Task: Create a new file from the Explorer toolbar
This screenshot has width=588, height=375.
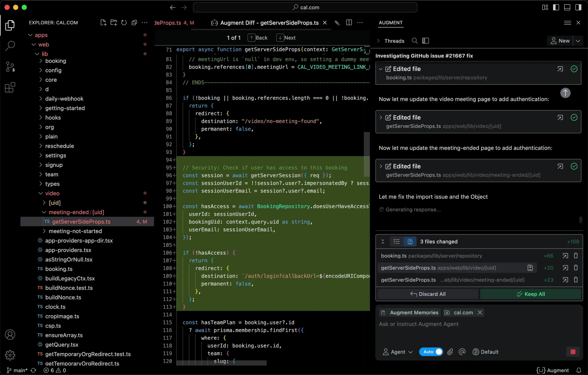Action: 103,22
